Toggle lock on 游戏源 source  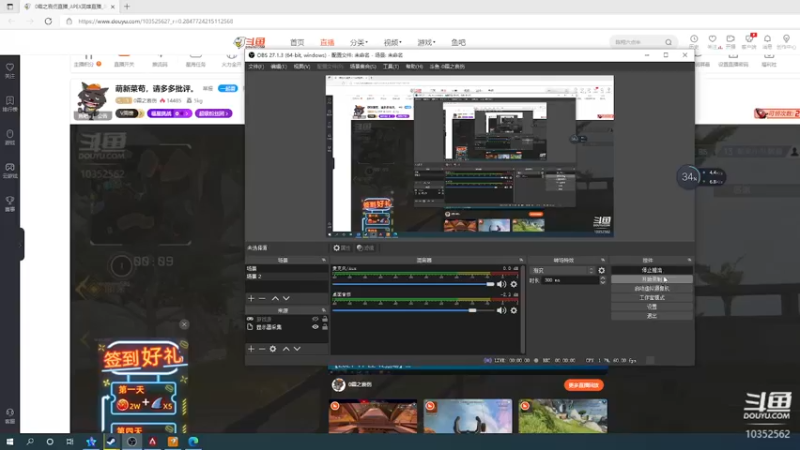pos(324,319)
